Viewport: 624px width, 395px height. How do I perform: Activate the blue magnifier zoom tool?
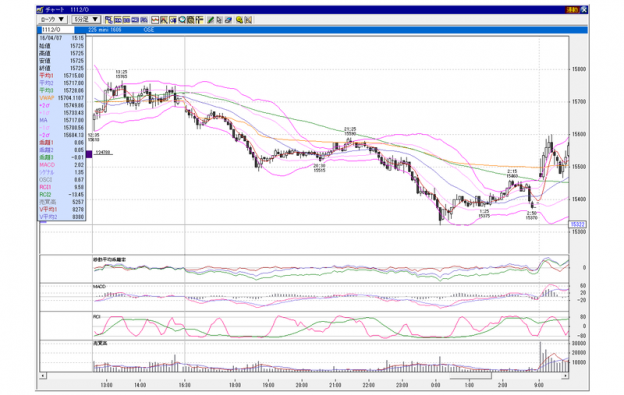point(182,20)
